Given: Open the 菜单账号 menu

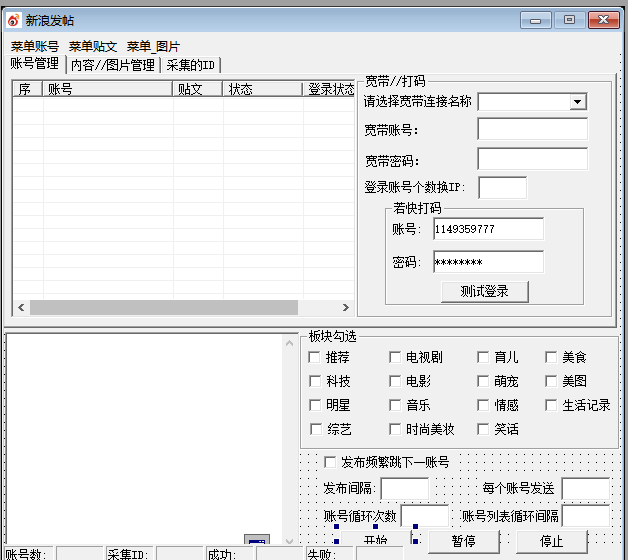Looking at the screenshot, I should point(35,46).
